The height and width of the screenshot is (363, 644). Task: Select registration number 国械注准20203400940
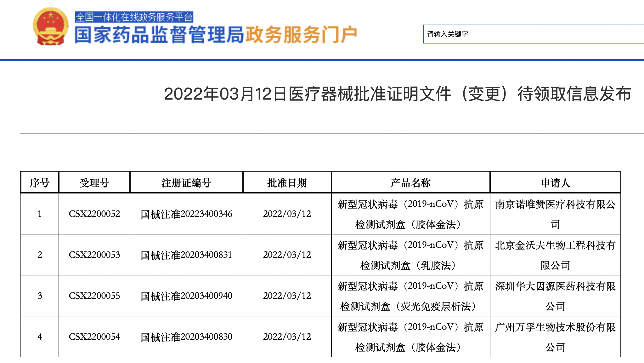pyautogui.click(x=186, y=296)
